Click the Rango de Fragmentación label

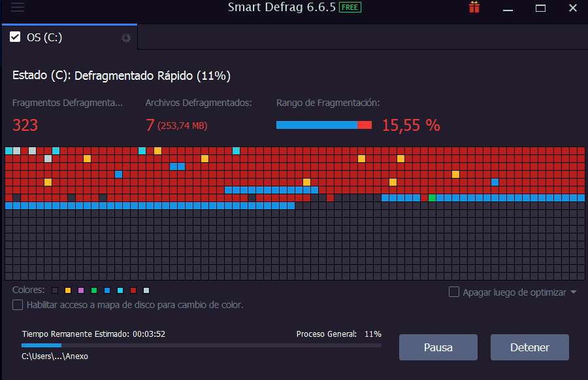click(328, 103)
